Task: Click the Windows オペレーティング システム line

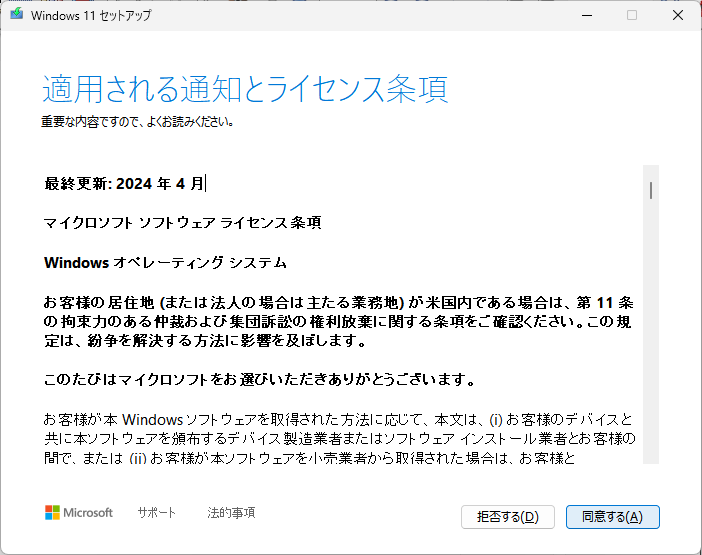Action: [x=165, y=263]
